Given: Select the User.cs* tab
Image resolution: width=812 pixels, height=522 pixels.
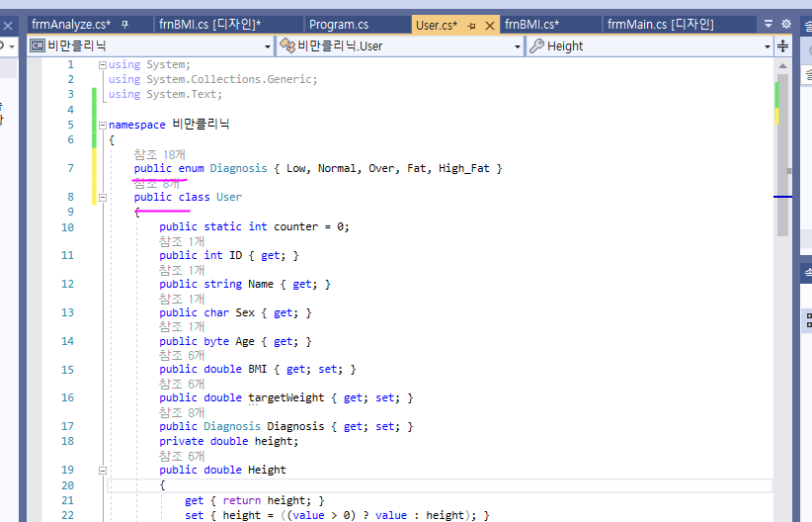Looking at the screenshot, I should click(x=437, y=25).
